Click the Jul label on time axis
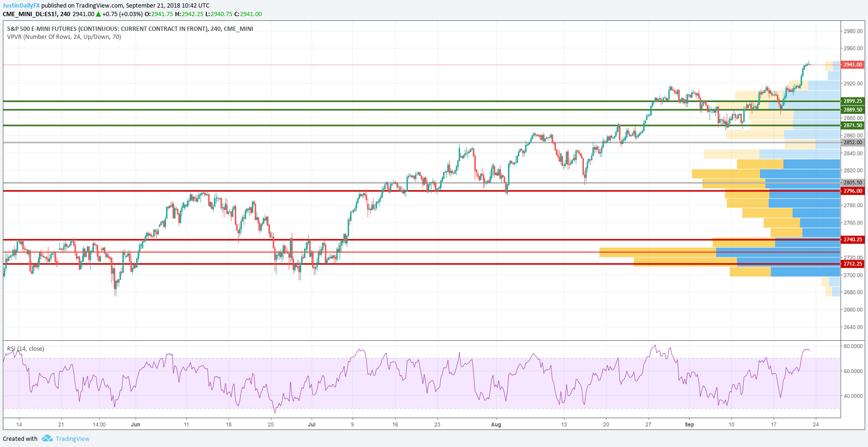The width and height of the screenshot is (868, 447). click(x=312, y=424)
